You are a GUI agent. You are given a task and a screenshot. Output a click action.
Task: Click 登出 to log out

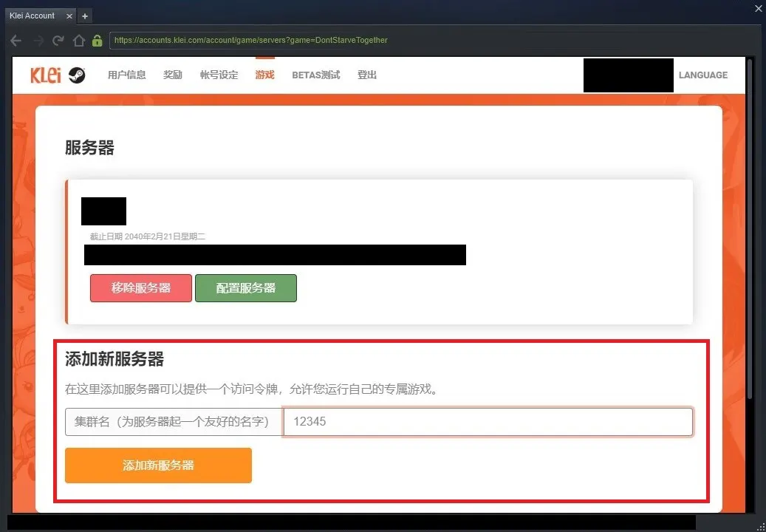click(x=367, y=75)
